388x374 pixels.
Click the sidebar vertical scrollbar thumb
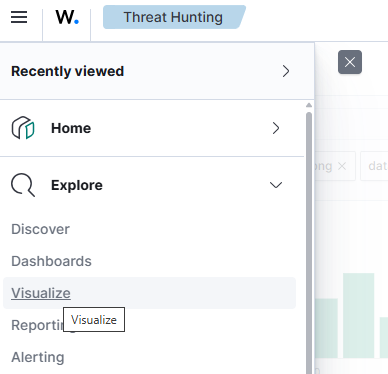pos(309,243)
